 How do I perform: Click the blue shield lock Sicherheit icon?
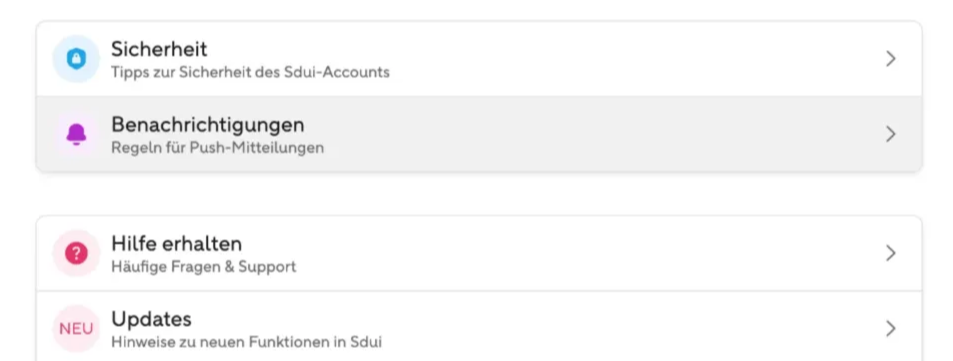pyautogui.click(x=76, y=59)
